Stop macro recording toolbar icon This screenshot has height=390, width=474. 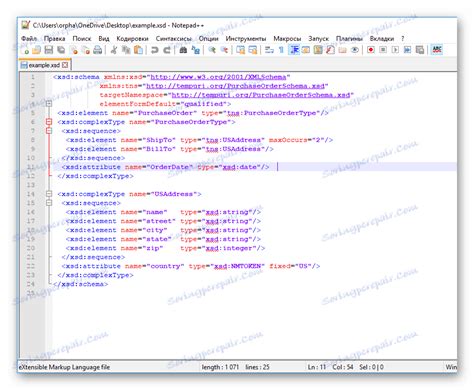383,50
